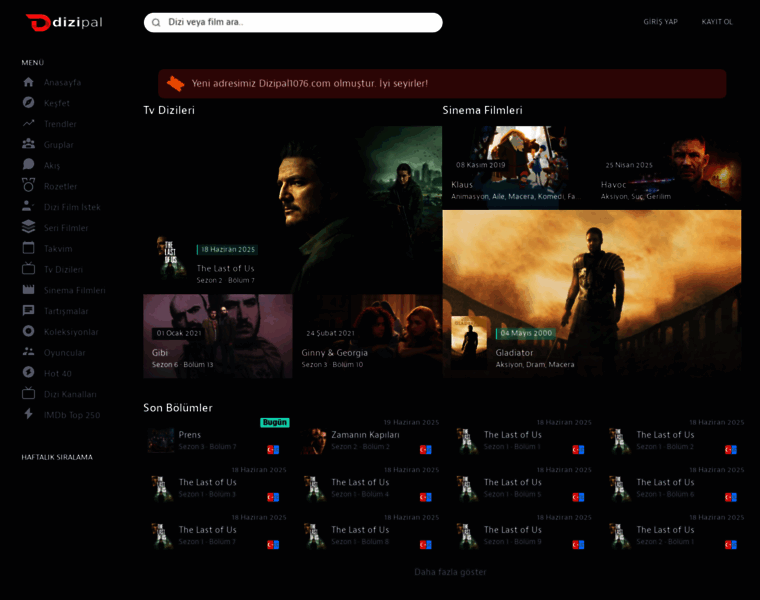Open the Gibi series card

point(218,336)
